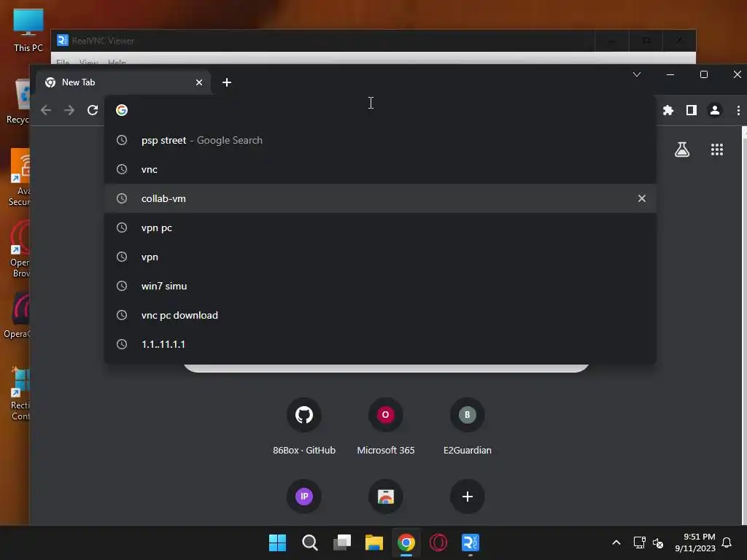The width and height of the screenshot is (747, 560).
Task: Add a new shortcut tile
Action: point(468,497)
